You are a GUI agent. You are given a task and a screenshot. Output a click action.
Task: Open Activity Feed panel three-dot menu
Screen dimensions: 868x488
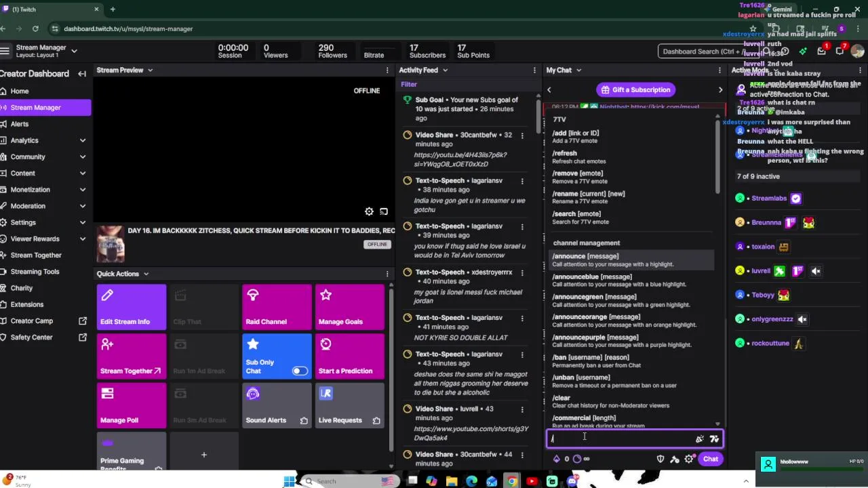coord(534,70)
